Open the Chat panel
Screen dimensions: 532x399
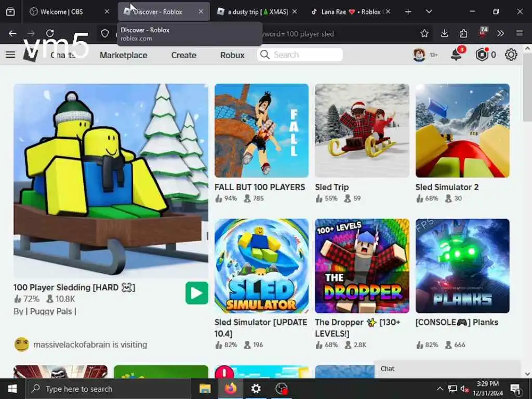coord(447,369)
